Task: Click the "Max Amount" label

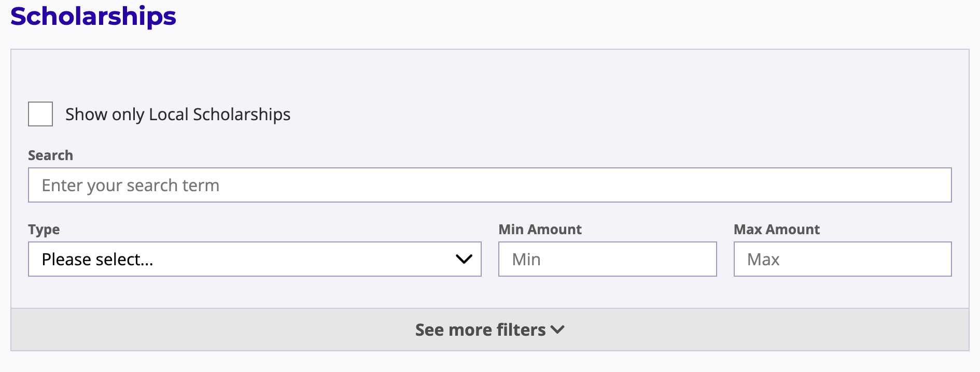Action: (x=777, y=230)
